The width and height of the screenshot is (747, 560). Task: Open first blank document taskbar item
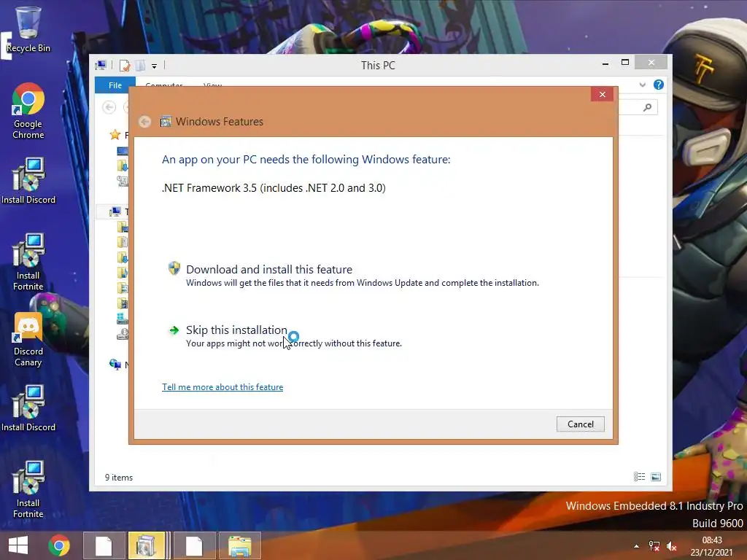[104, 545]
